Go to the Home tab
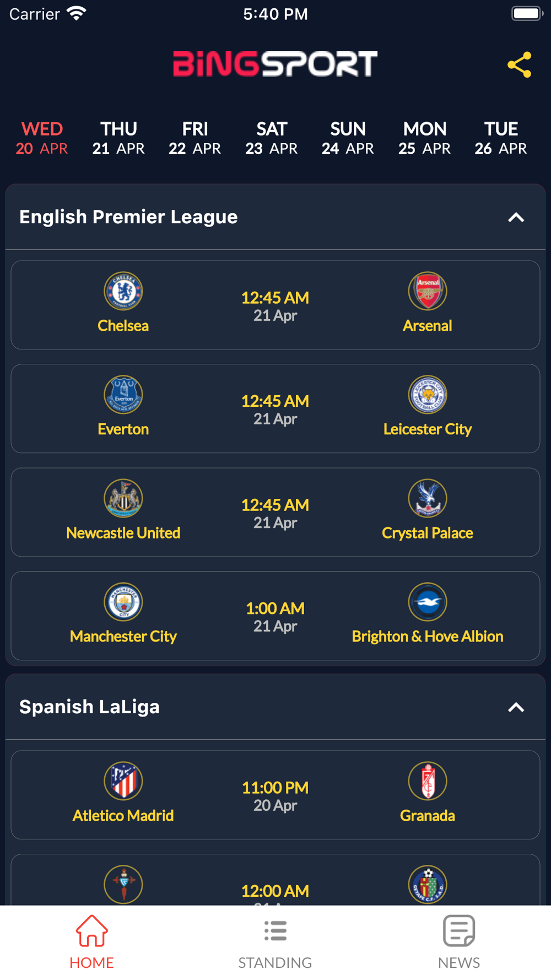551x980 pixels. (91, 943)
